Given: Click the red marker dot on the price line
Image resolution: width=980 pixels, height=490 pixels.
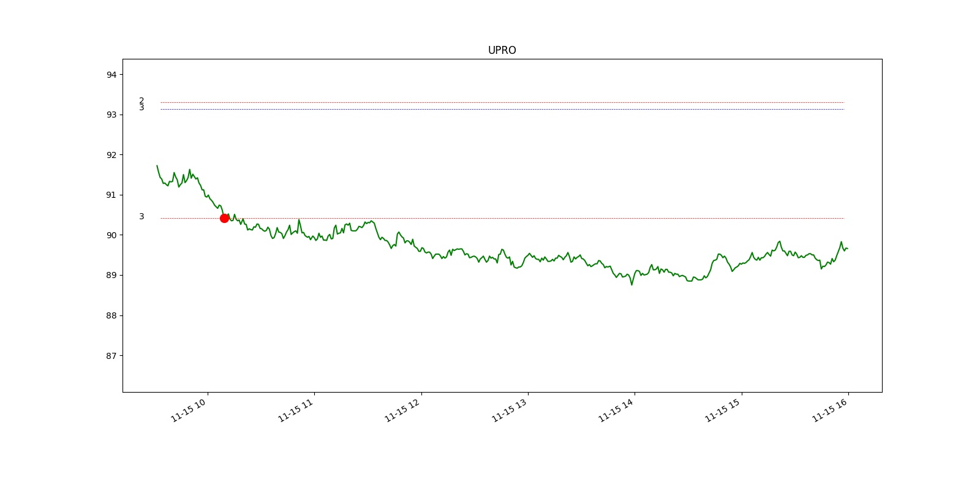Looking at the screenshot, I should [x=224, y=218].
